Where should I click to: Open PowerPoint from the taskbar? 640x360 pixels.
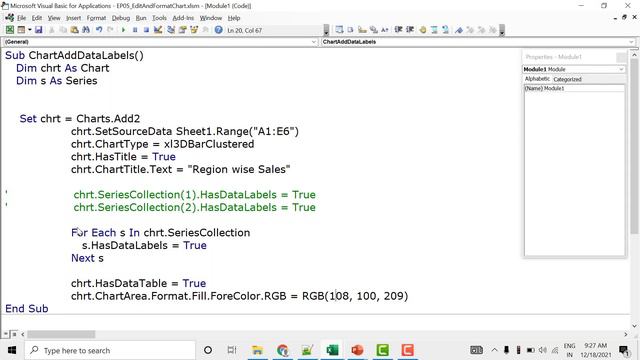tap(357, 350)
